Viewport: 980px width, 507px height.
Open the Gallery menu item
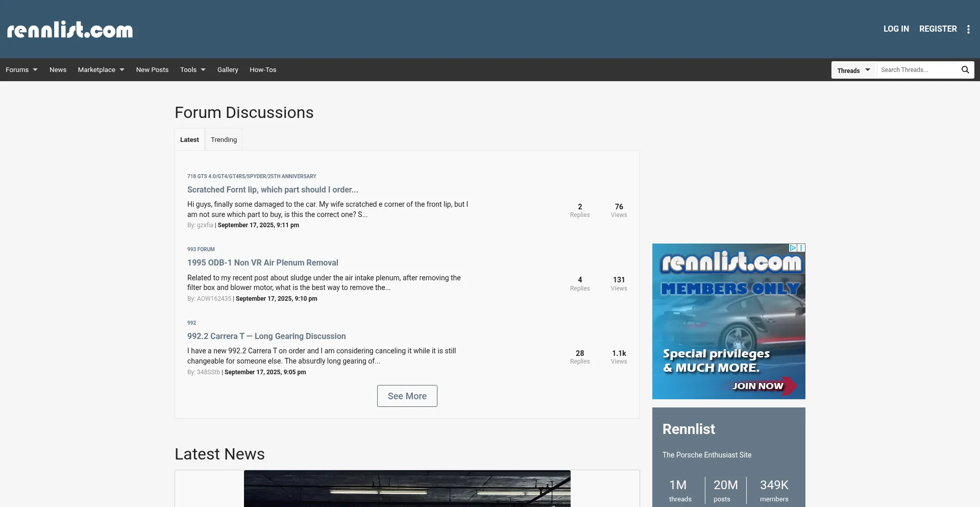[228, 70]
